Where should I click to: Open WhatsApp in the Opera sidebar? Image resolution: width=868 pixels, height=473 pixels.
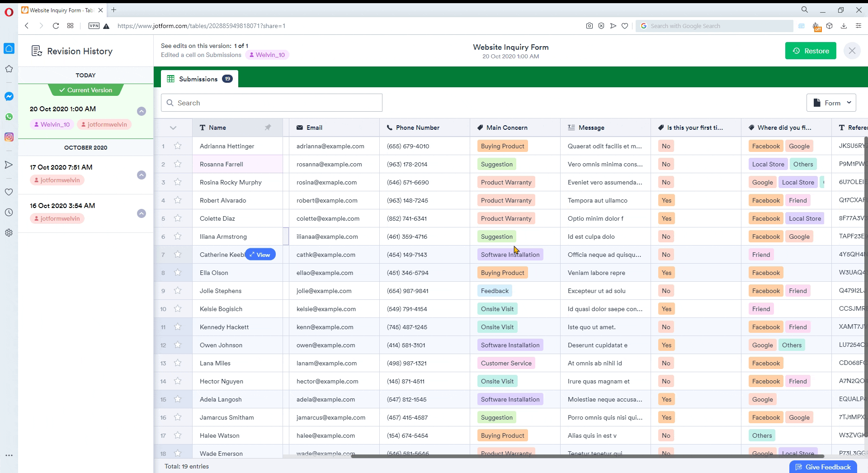pos(9,117)
